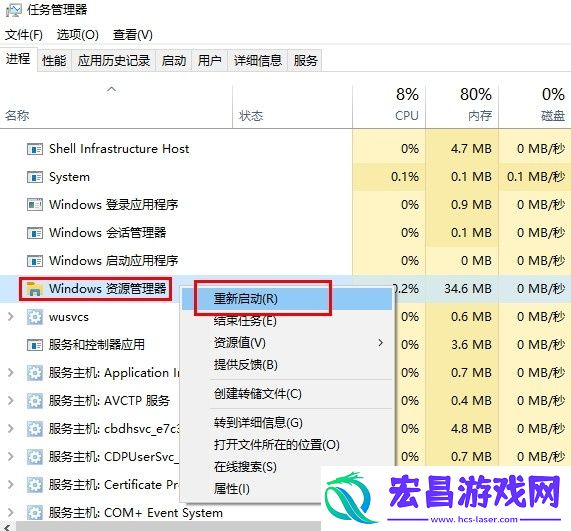The image size is (571, 531).
Task: Switch to the 进程 tab
Action: [x=18, y=59]
